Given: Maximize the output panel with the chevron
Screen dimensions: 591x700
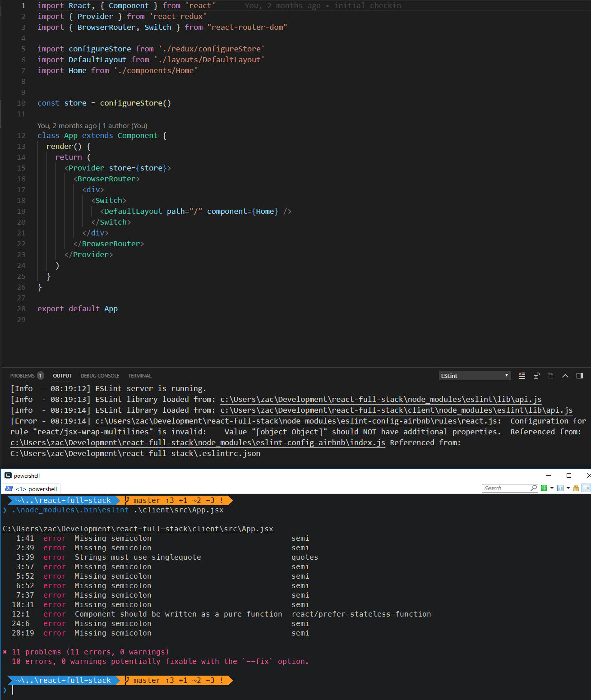Looking at the screenshot, I should [x=565, y=376].
